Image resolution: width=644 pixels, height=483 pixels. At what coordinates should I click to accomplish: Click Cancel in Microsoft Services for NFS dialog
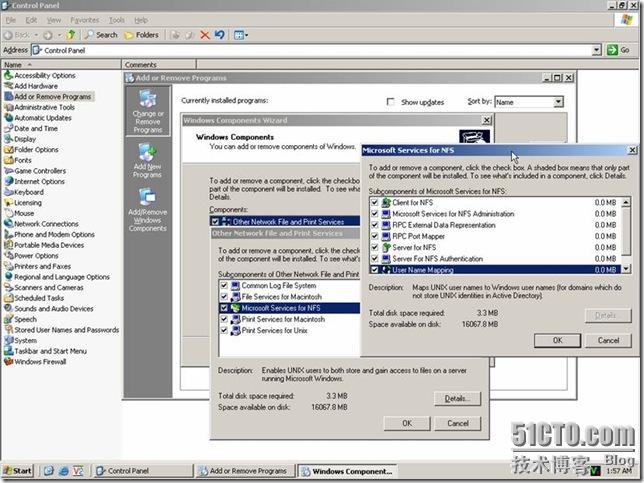pos(608,340)
